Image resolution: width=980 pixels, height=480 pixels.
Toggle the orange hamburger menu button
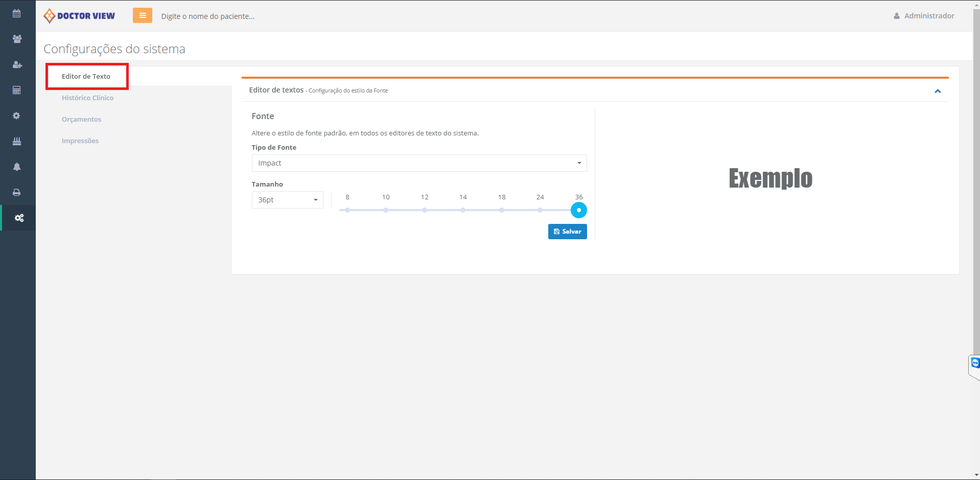143,16
